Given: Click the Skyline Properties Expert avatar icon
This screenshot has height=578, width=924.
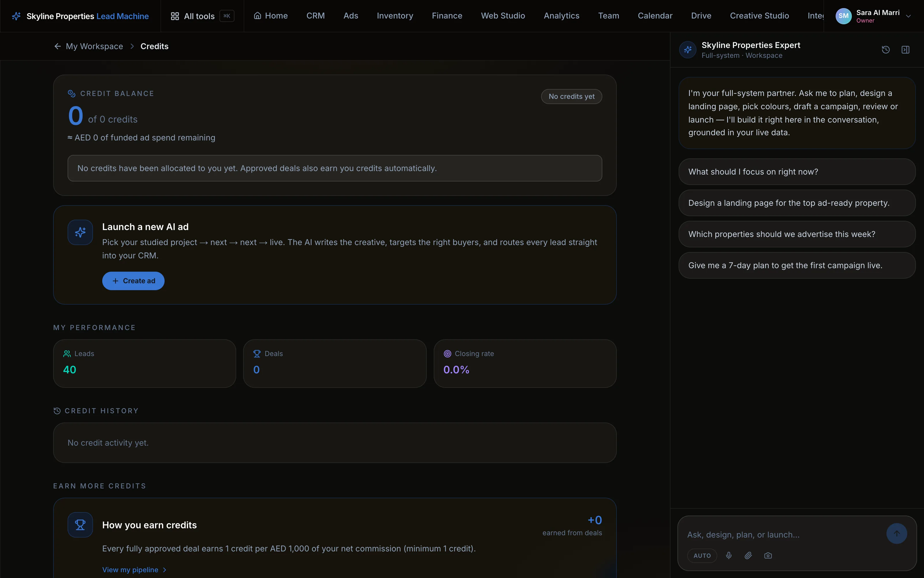Looking at the screenshot, I should tap(688, 50).
